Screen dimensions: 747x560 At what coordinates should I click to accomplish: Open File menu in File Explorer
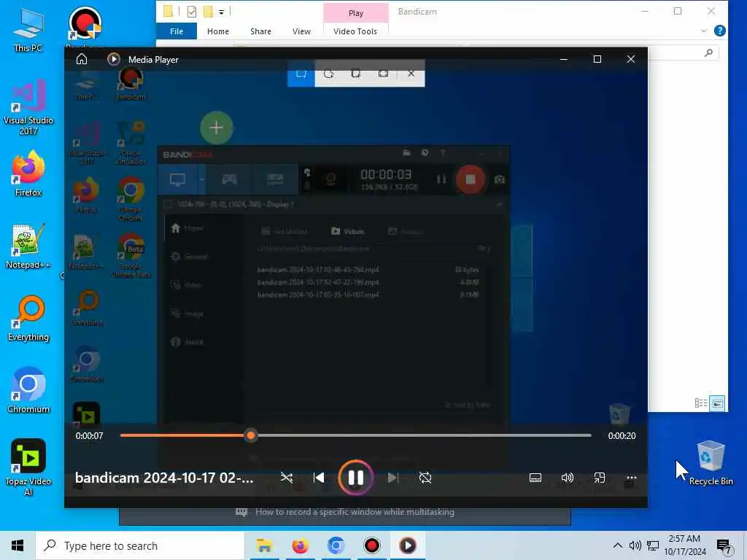[177, 31]
